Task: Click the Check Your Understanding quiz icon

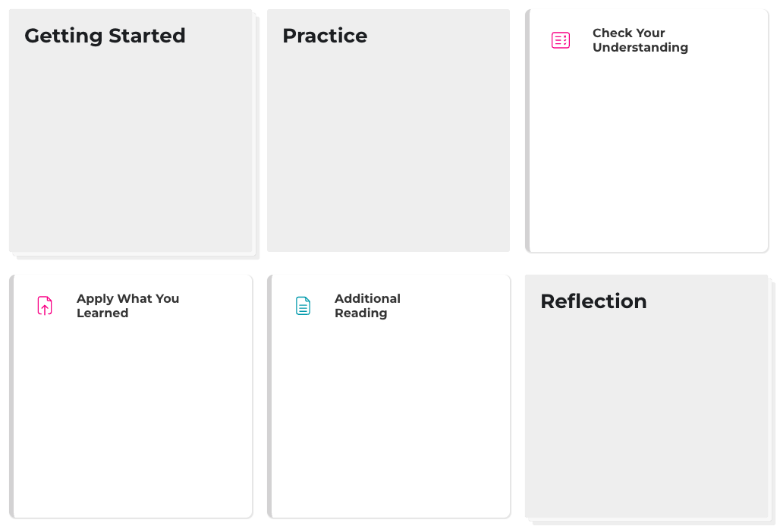Action: click(561, 40)
